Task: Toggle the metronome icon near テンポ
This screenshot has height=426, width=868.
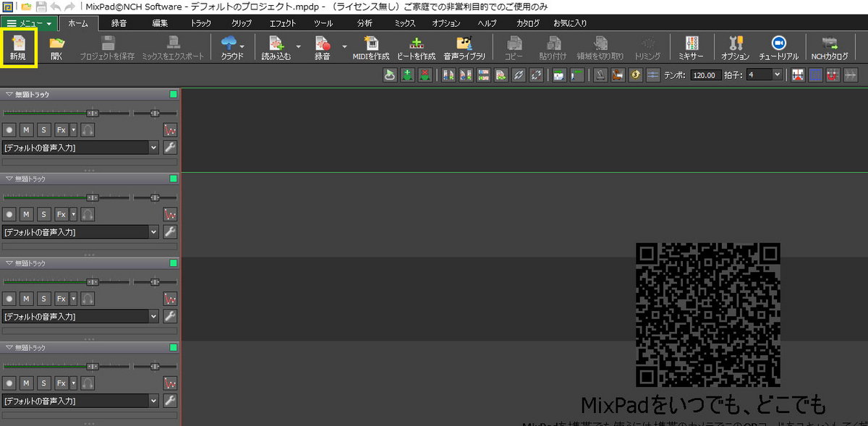Action: tap(600, 74)
